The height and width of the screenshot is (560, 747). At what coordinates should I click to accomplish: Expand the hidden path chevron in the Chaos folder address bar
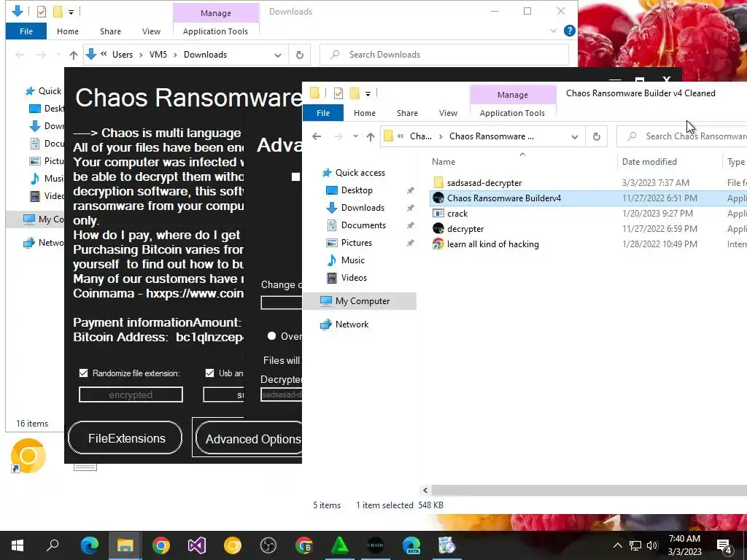coord(400,136)
